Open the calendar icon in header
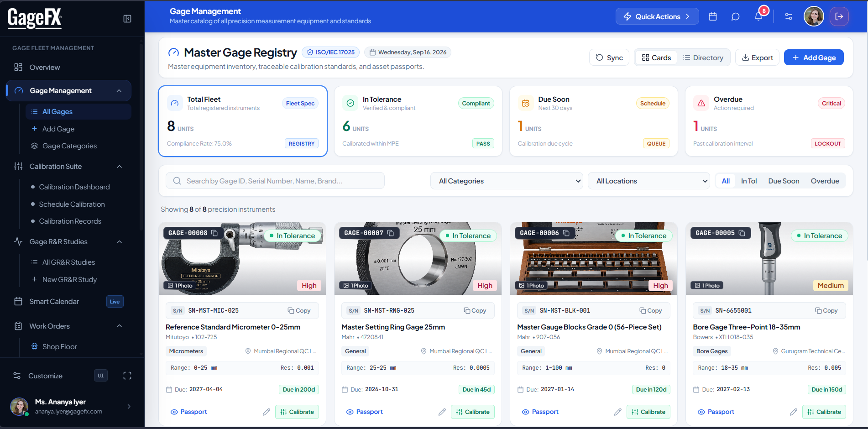The height and width of the screenshot is (429, 868). [713, 16]
